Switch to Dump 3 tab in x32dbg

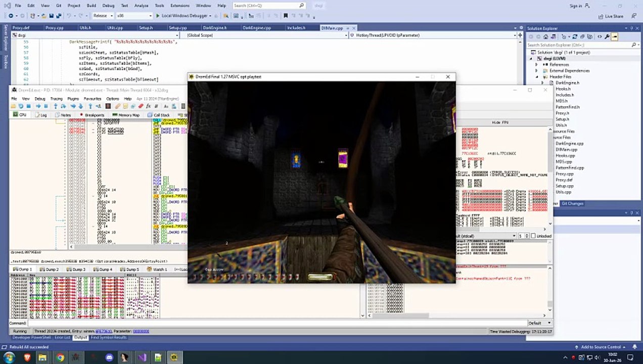pos(76,269)
